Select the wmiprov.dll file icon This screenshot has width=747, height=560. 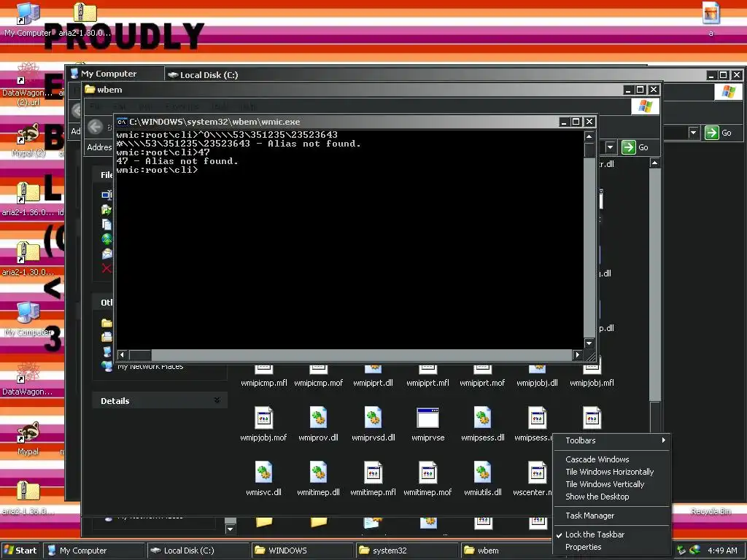[x=318, y=418]
